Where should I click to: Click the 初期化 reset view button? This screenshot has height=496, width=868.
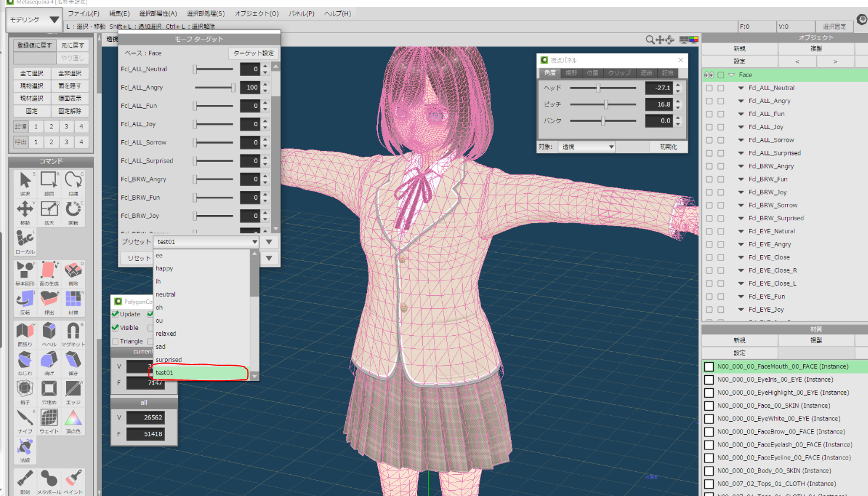(668, 147)
